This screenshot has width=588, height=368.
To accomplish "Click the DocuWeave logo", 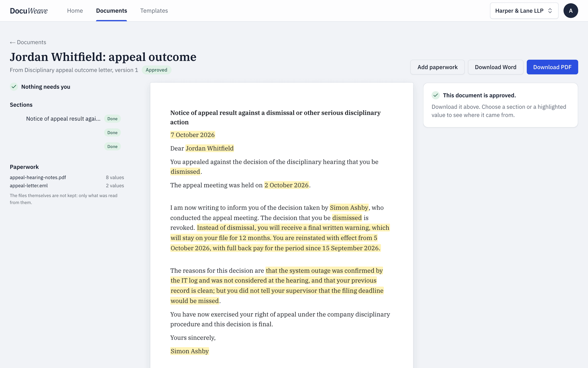I will tap(29, 11).
